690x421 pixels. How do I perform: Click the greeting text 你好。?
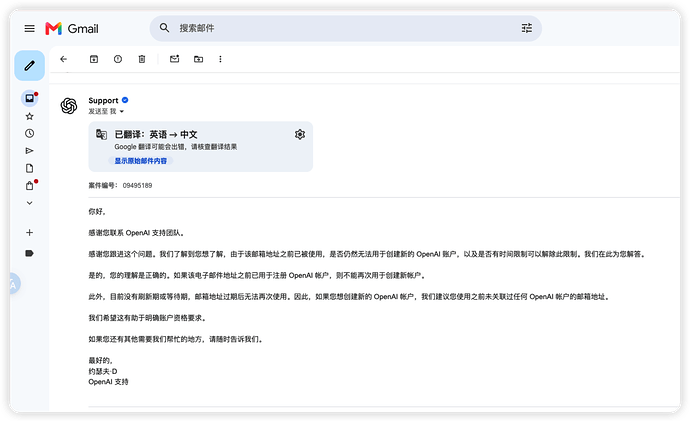[x=97, y=212]
